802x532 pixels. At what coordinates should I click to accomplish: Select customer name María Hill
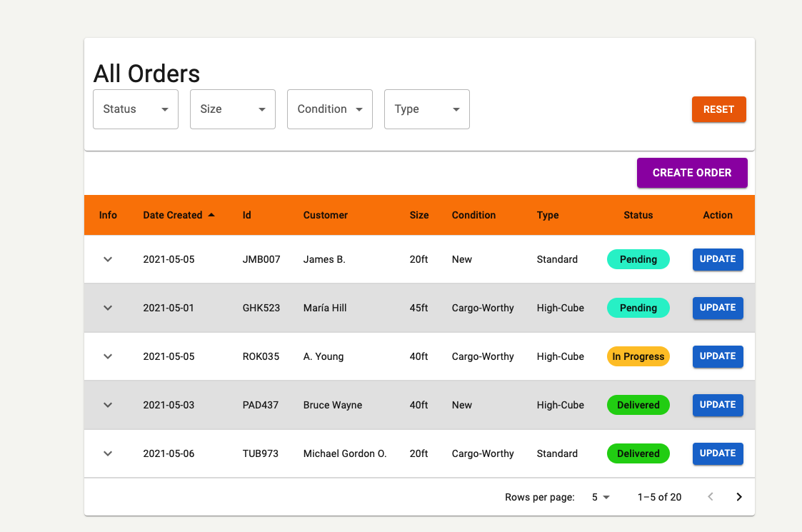[x=325, y=308]
